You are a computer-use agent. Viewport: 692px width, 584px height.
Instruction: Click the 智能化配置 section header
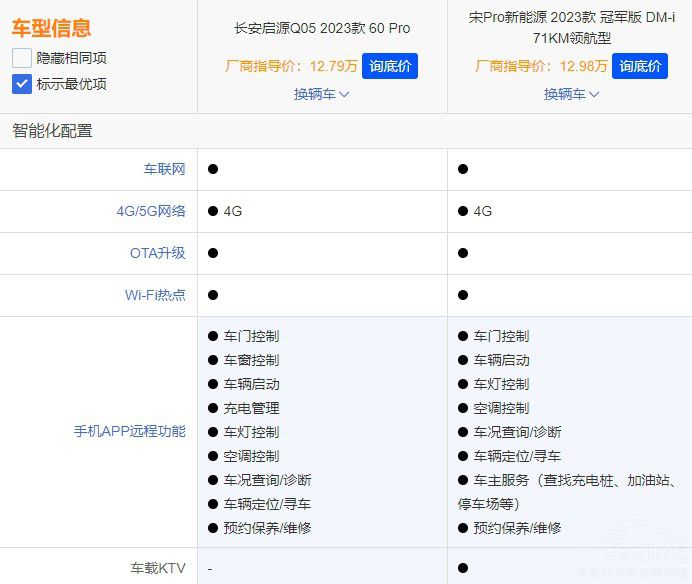(x=52, y=131)
